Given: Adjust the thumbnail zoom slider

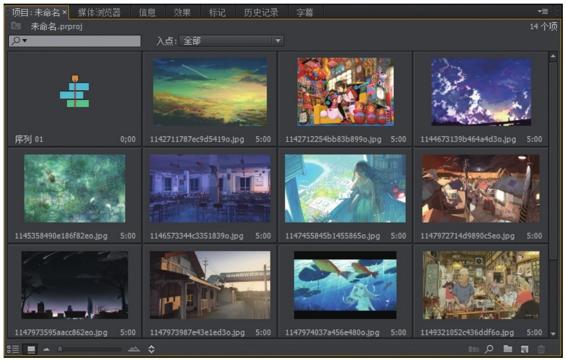Looking at the screenshot, I should (90, 349).
